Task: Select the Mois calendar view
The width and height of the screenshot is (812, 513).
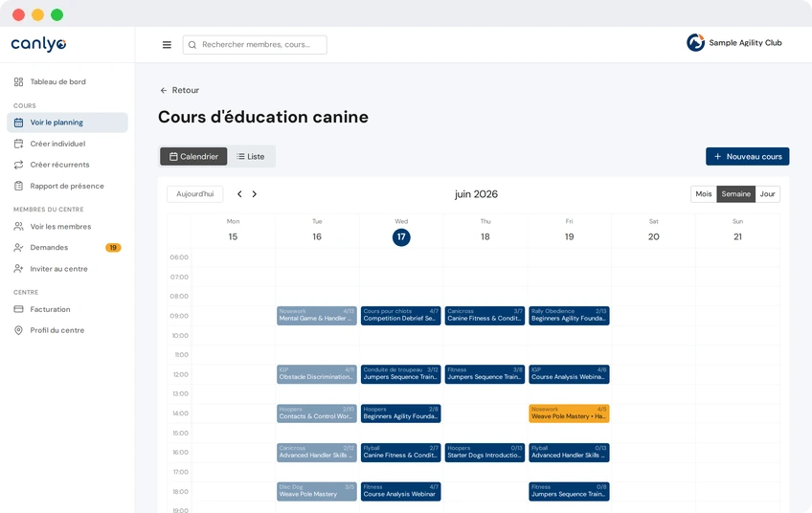Action: click(703, 194)
